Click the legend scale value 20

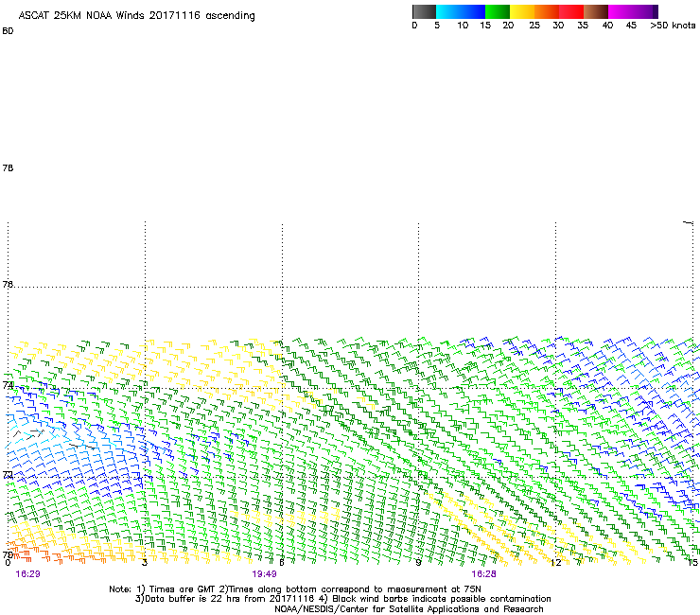[508, 26]
